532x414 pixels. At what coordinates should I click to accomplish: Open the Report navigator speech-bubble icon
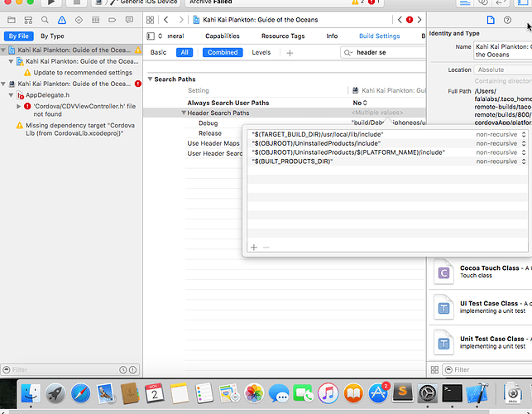129,20
